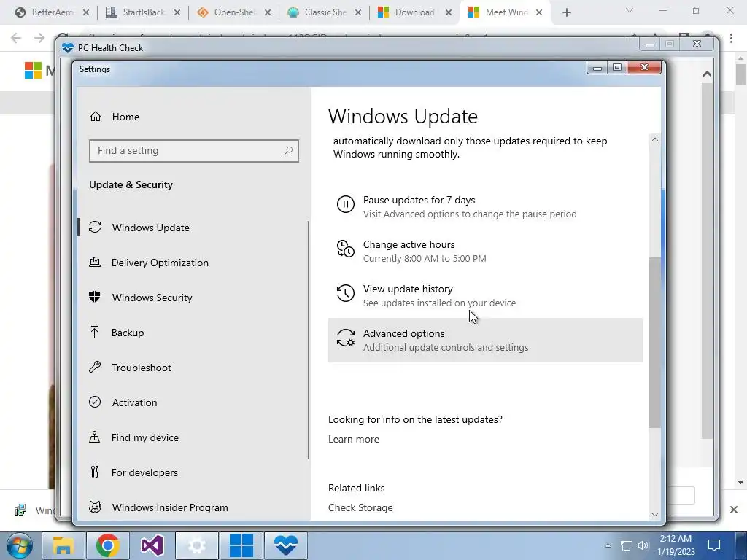Open Find my device entry
747x560 pixels.
tap(145, 437)
